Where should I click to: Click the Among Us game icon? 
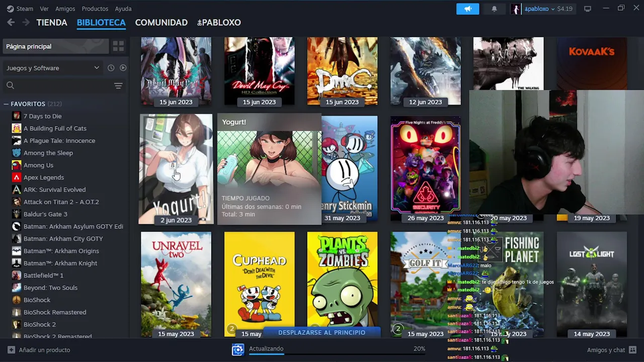17,165
